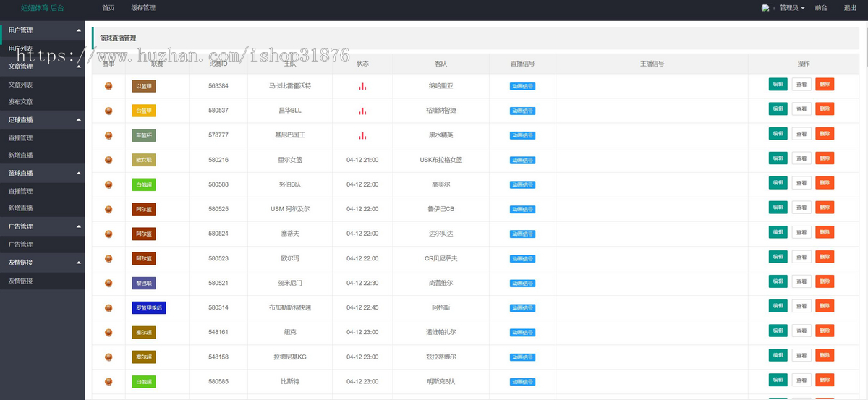Click the 罗篮甲季后 league tag

[150, 307]
